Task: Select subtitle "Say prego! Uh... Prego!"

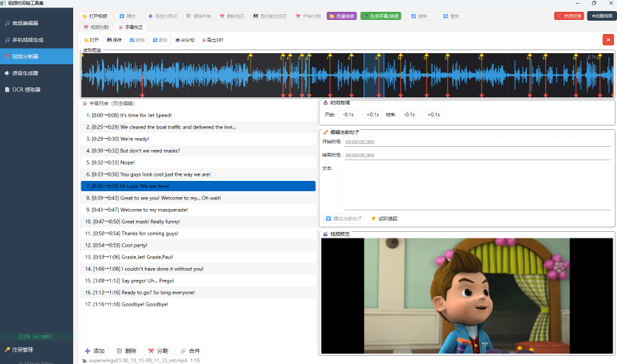Action: point(198,281)
